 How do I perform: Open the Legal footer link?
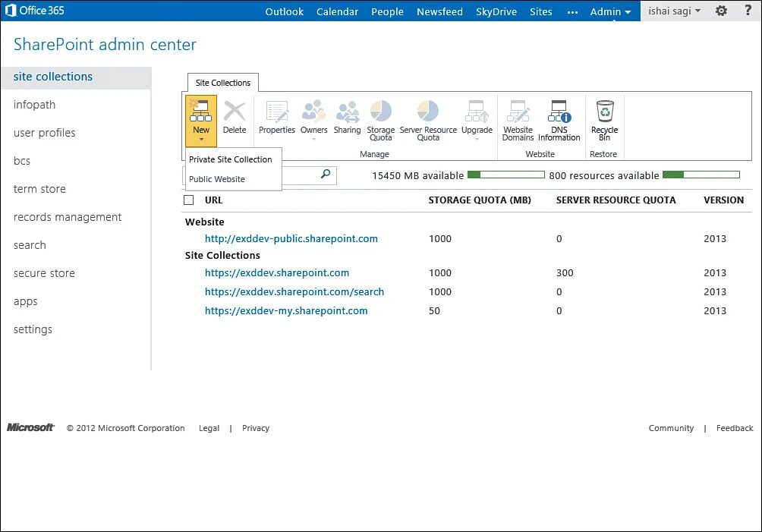click(x=209, y=428)
